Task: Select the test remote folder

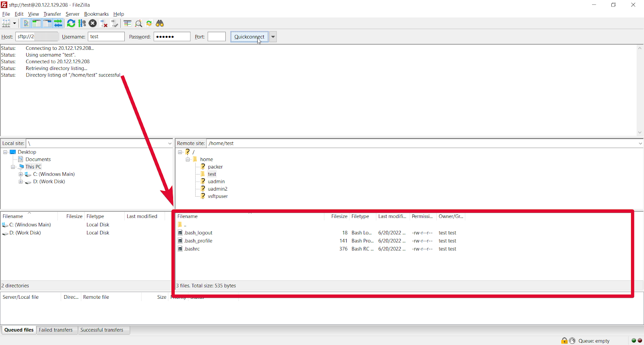Action: click(212, 174)
